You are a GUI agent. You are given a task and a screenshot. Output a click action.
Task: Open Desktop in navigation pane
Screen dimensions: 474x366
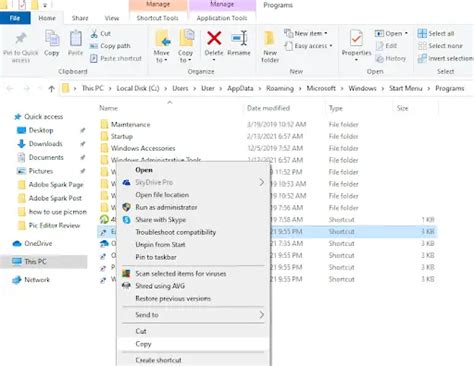point(41,130)
